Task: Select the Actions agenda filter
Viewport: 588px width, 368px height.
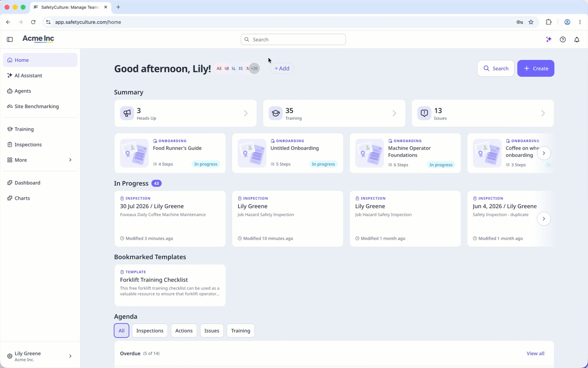Action: tap(184, 330)
